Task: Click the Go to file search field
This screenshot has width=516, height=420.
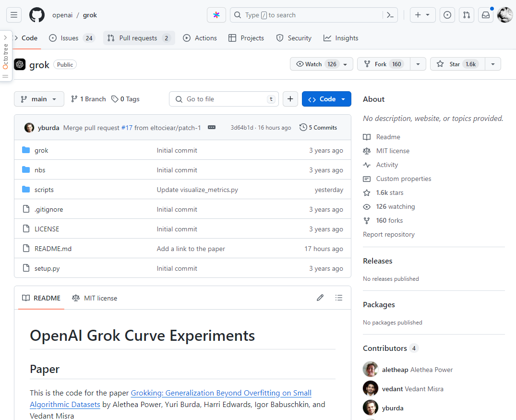Action: coord(224,99)
